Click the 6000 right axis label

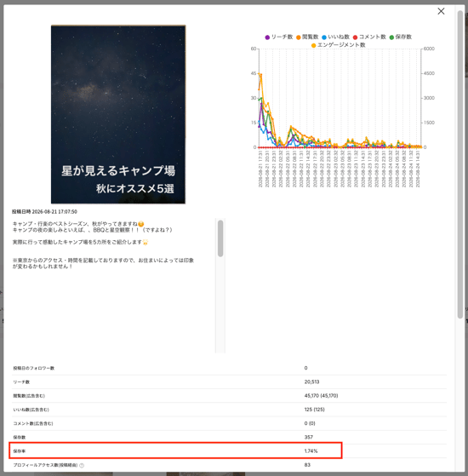[x=429, y=49]
